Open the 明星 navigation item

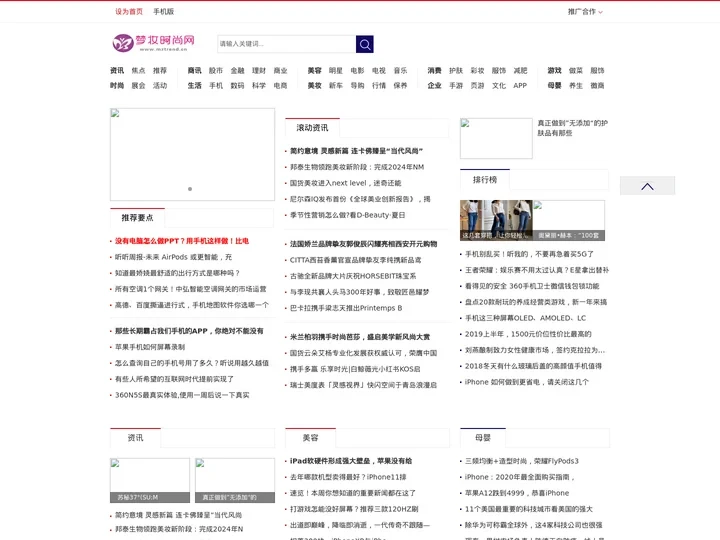[x=336, y=70]
